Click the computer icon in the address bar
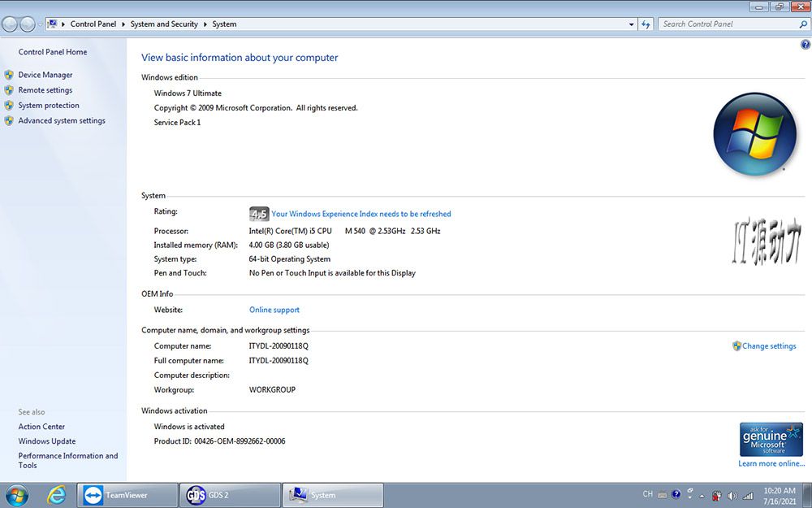 (52, 24)
